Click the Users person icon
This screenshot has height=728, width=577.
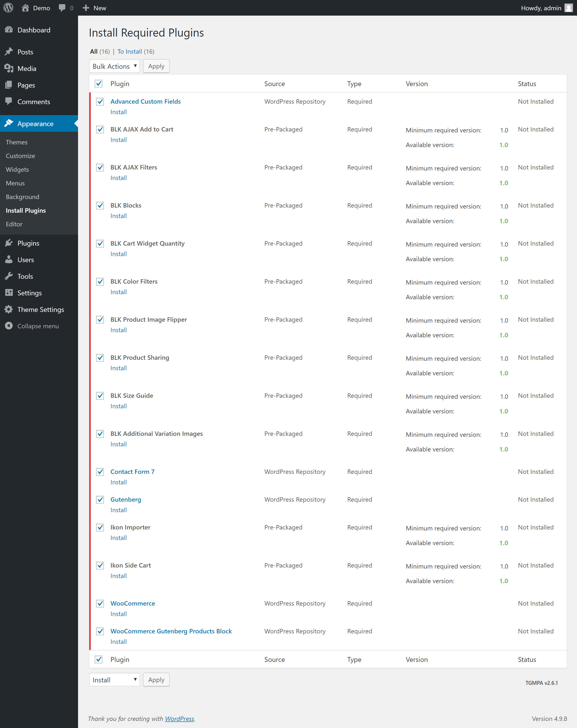click(9, 259)
